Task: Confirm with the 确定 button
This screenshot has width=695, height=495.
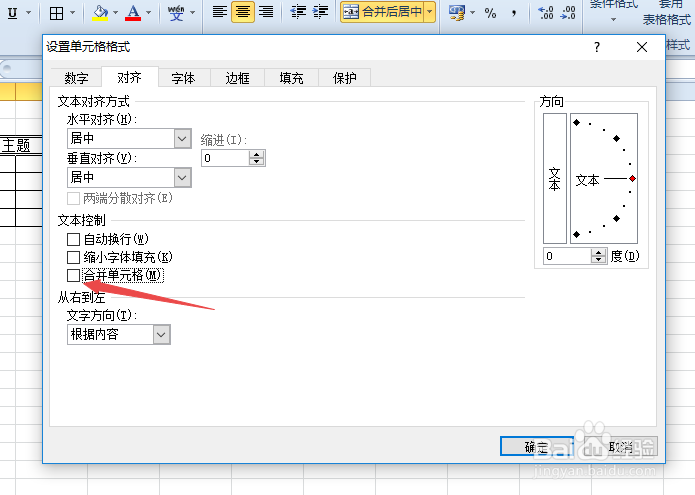Action: coord(537,447)
